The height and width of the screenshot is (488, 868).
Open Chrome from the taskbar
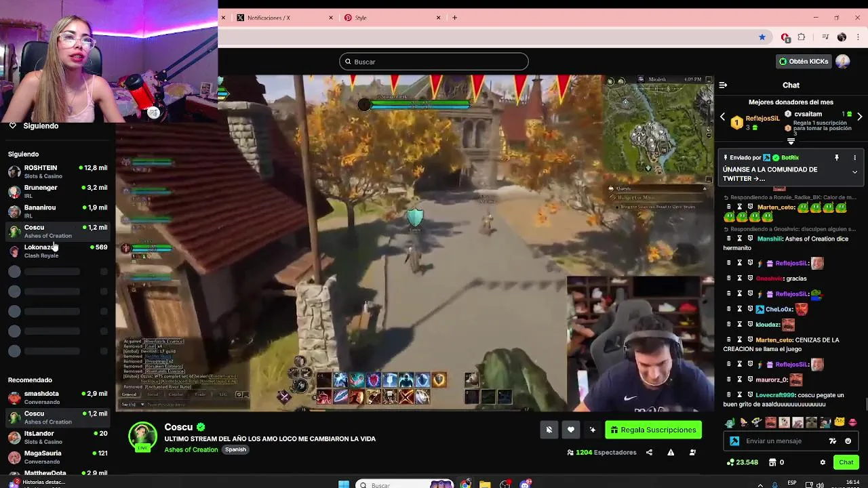click(x=465, y=485)
